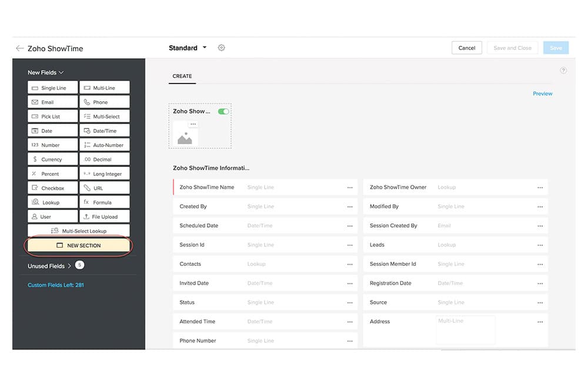Collapse the New Fields list
Screen dimensions: 588x387
click(x=45, y=72)
